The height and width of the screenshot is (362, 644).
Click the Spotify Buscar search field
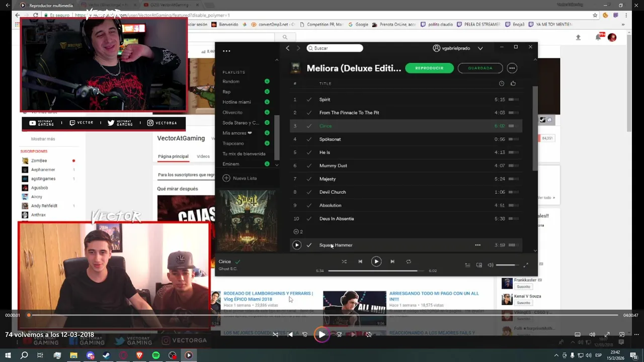(335, 48)
